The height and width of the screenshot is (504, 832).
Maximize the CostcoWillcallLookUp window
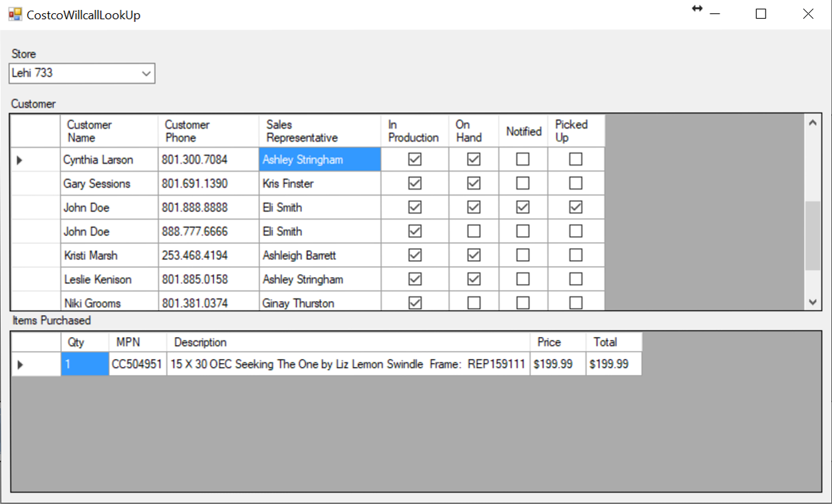[x=761, y=14]
